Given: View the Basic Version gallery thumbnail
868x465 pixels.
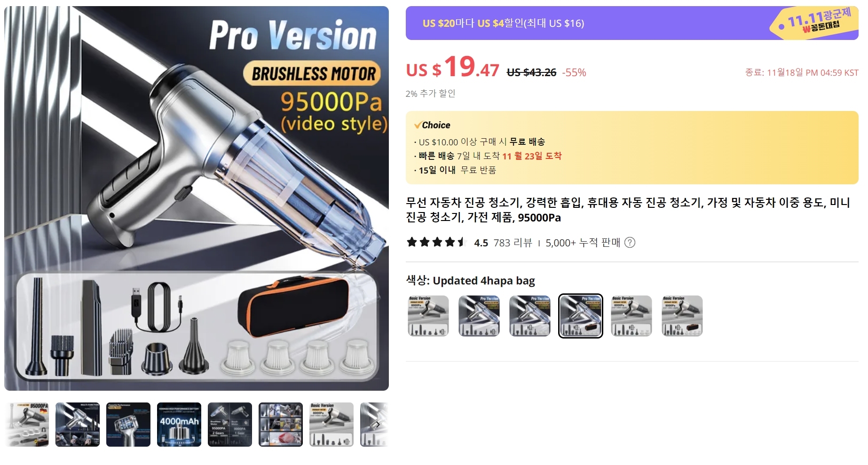Looking at the screenshot, I should coord(331,425).
